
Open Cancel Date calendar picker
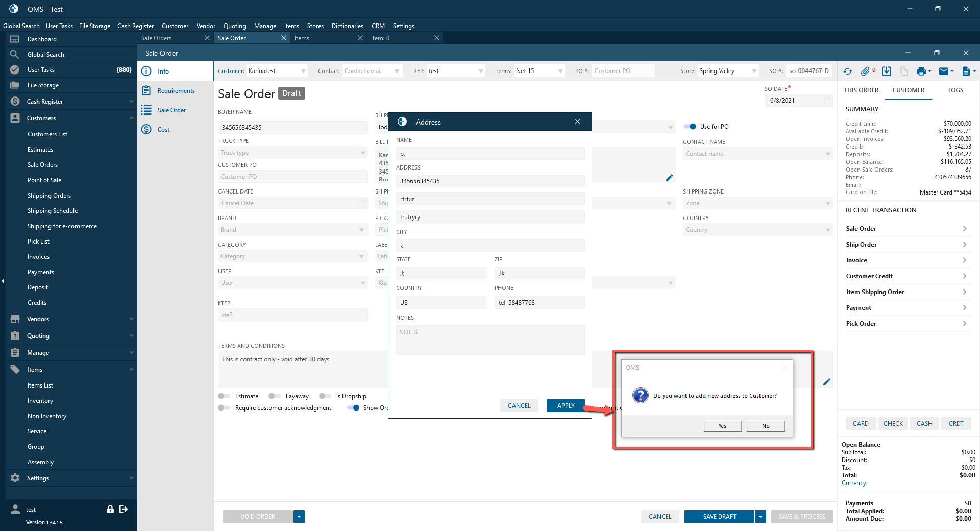coord(362,203)
